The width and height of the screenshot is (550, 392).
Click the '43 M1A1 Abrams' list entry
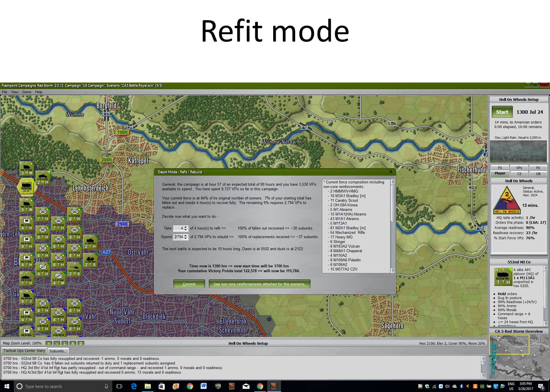click(344, 219)
